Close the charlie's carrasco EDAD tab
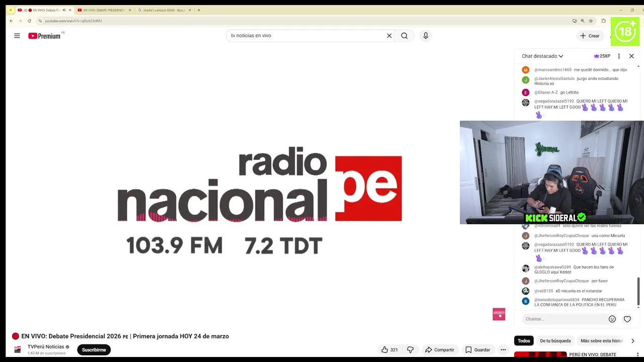Viewport: 644px width, 362px height. 190,10
